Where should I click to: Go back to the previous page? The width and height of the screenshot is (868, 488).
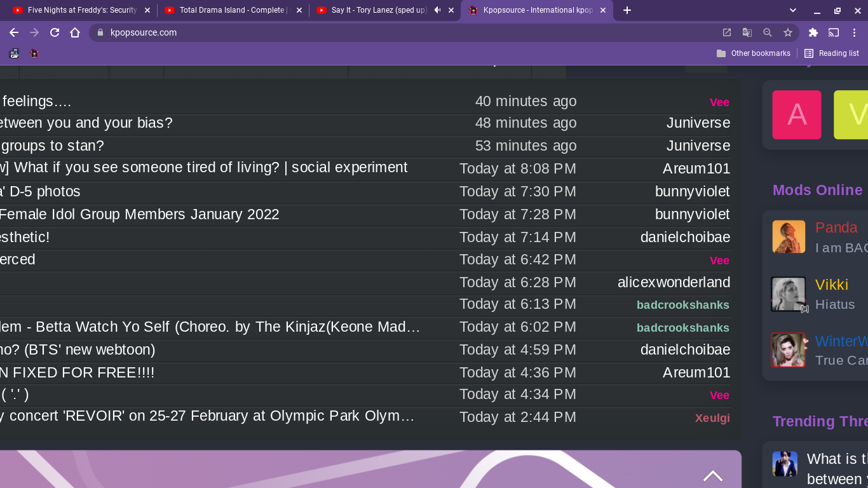point(14,32)
